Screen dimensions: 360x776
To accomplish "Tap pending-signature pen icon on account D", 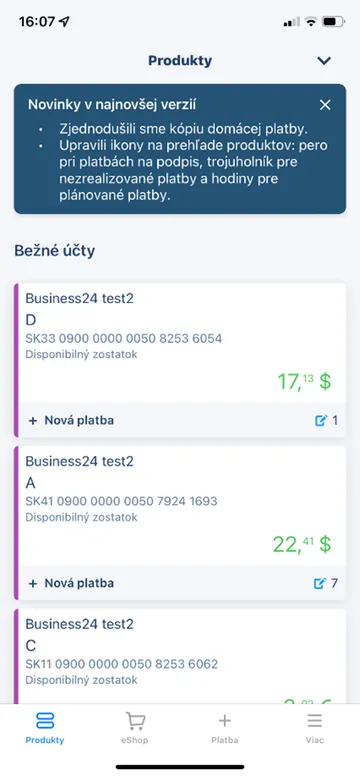I will pos(321,421).
